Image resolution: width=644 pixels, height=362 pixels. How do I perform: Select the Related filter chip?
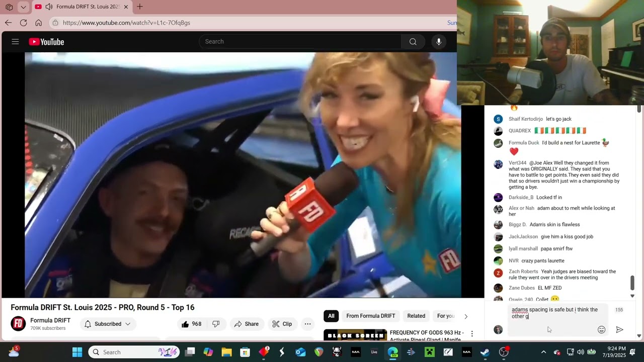pyautogui.click(x=416, y=316)
